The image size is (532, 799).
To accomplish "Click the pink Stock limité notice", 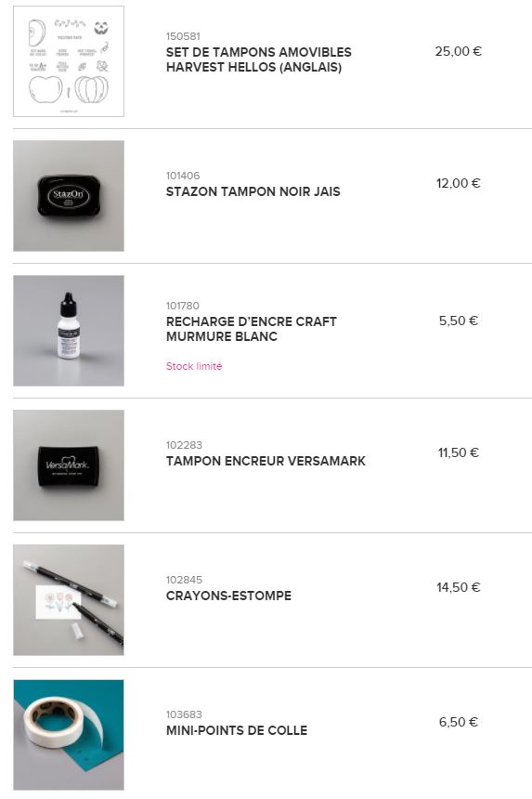I will point(194,366).
